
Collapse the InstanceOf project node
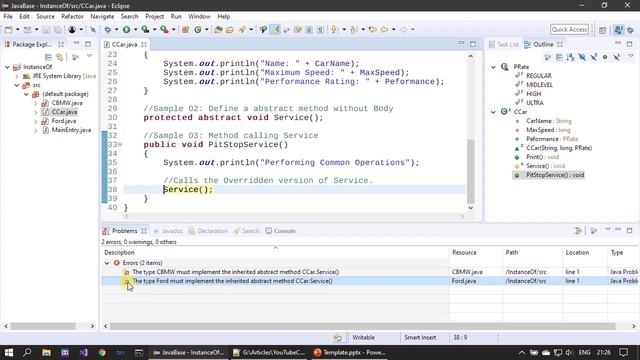7,67
